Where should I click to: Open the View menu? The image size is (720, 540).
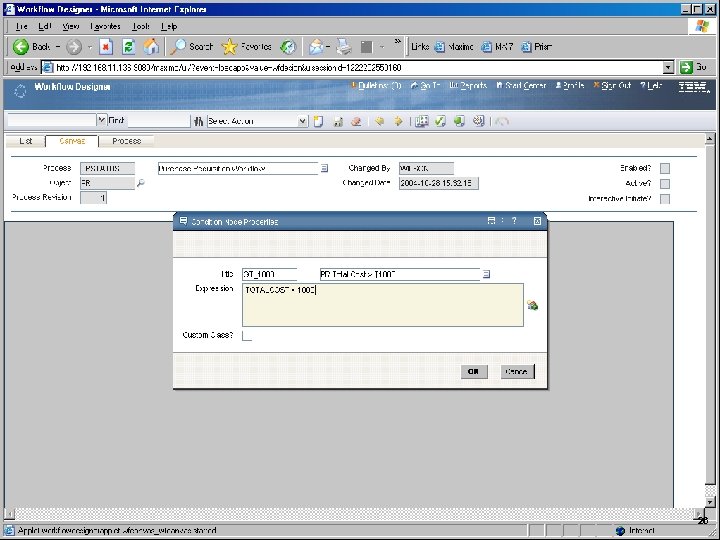pyautogui.click(x=70, y=26)
